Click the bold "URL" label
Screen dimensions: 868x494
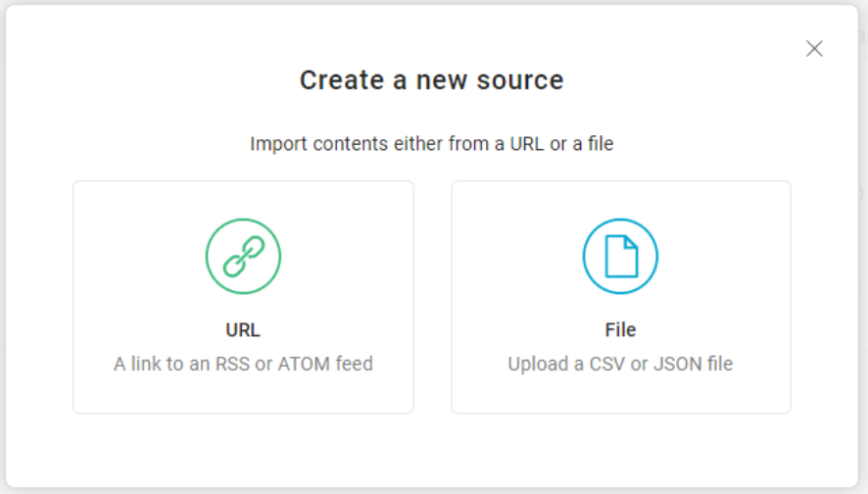coord(243,330)
